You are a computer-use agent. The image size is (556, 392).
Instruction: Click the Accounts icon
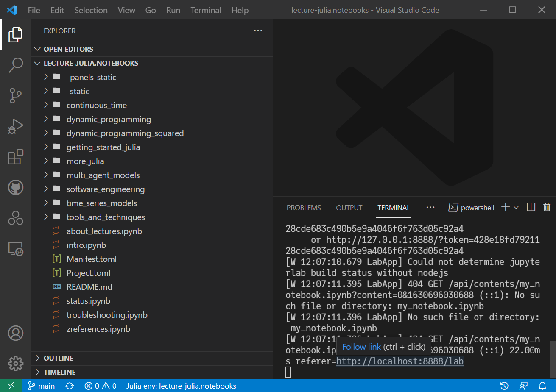[x=16, y=333]
